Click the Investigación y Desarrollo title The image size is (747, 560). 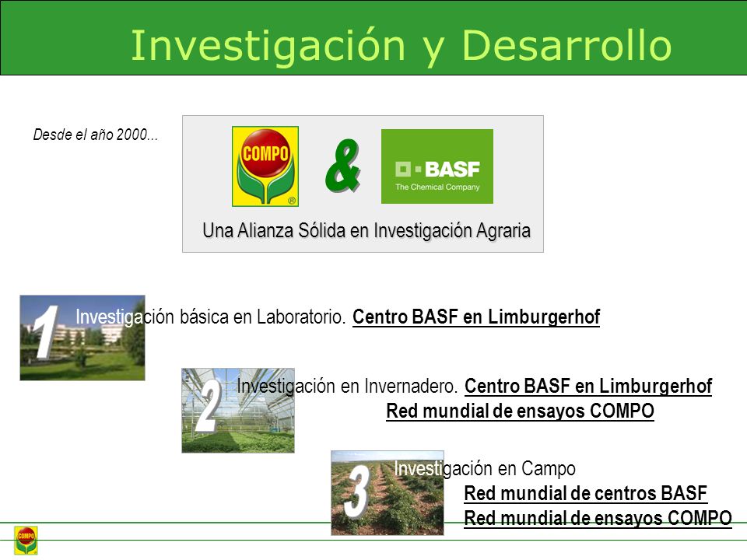click(x=402, y=45)
